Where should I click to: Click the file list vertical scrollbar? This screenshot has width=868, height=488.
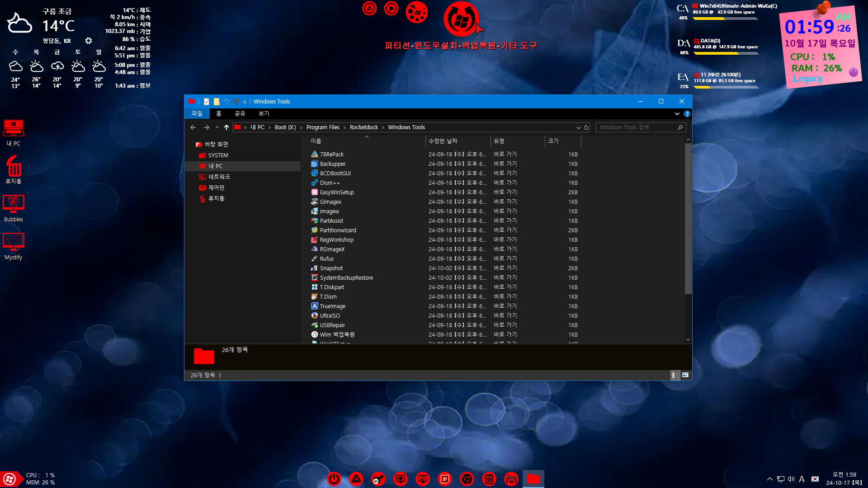[x=688, y=218]
